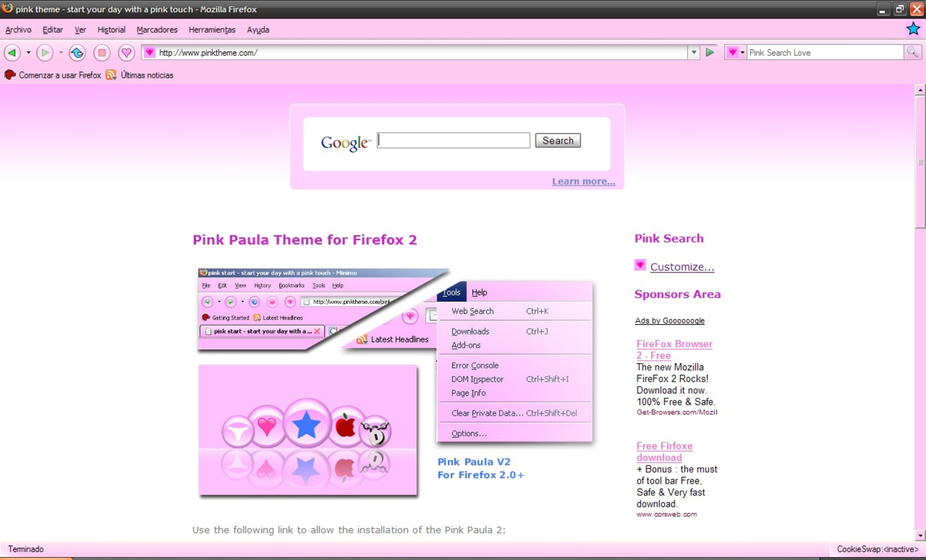Image resolution: width=926 pixels, height=560 pixels.
Task: Open the Ayuda menu
Action: (x=258, y=29)
